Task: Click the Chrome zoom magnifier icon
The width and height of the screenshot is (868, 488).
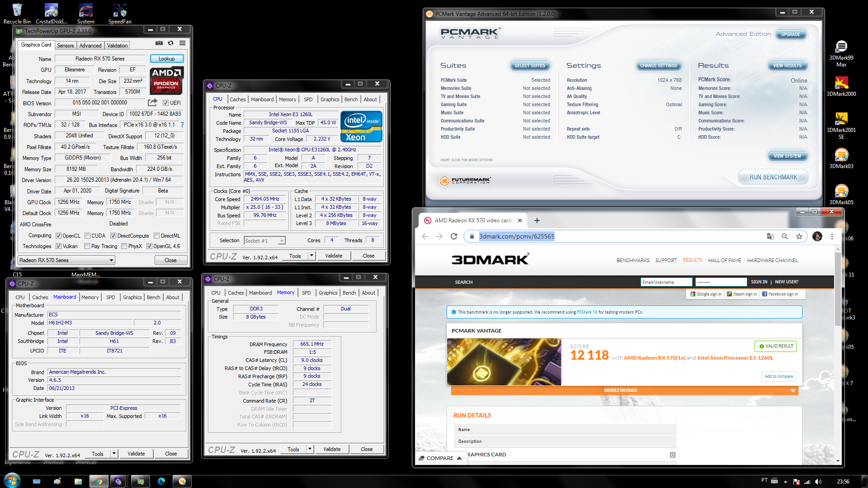Action: tap(785, 236)
